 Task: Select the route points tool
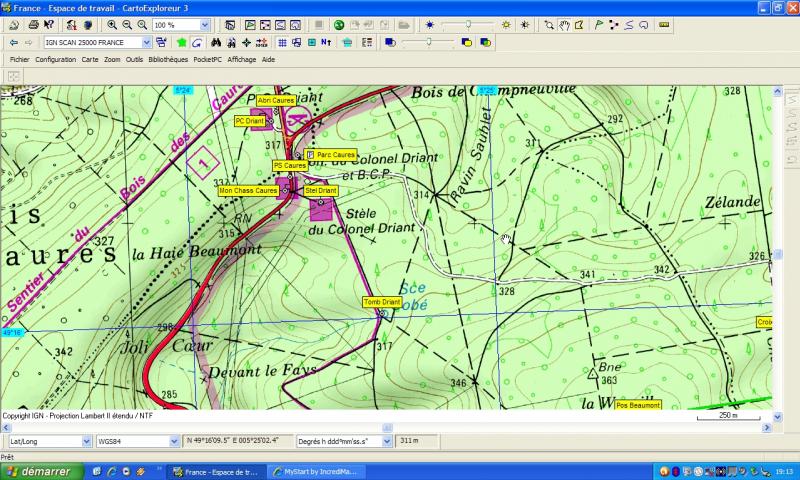614,24
